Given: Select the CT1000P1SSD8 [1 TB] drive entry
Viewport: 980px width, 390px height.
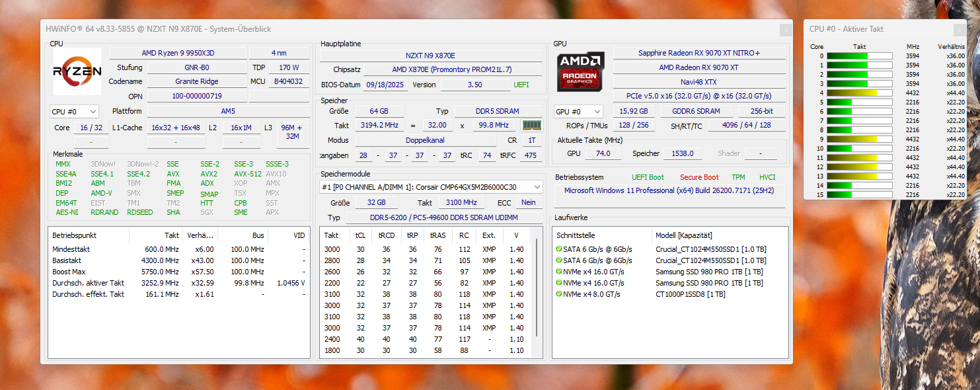Looking at the screenshot, I should click(x=690, y=294).
